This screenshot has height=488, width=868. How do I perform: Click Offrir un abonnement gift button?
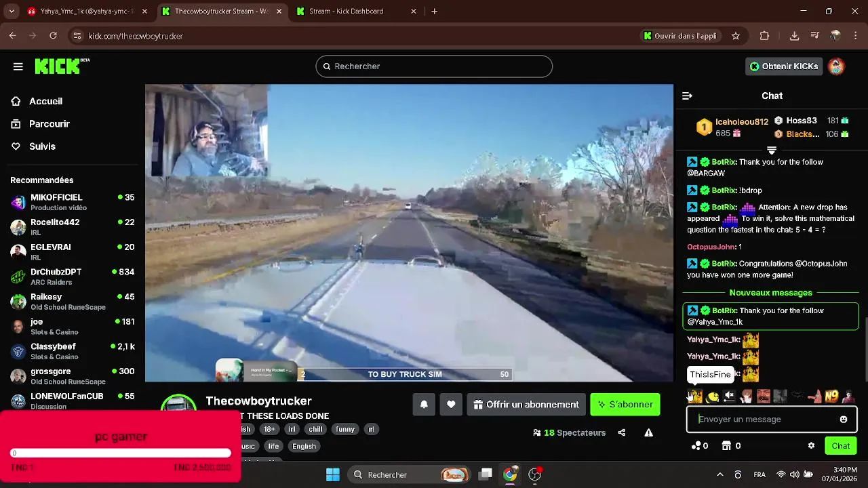[x=526, y=405]
